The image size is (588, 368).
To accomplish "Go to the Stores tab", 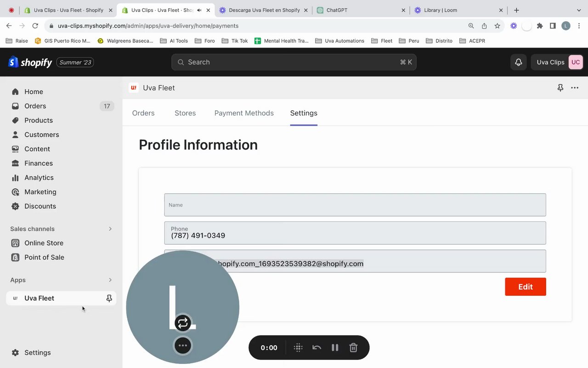I will pos(185,113).
